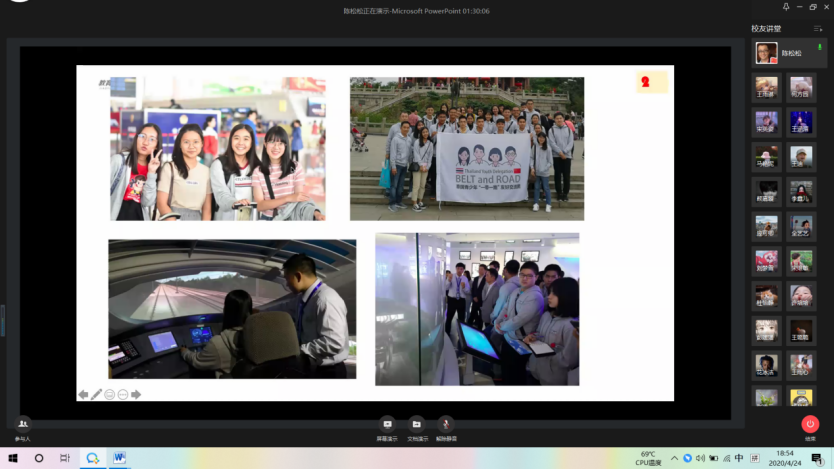Open the participants list icon
The height and width of the screenshot is (469, 834).
tap(22, 425)
